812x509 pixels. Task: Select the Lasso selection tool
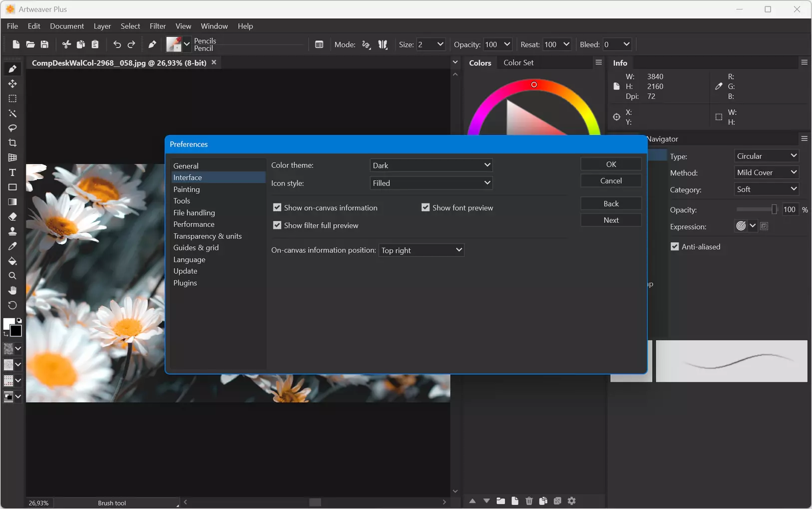click(12, 128)
